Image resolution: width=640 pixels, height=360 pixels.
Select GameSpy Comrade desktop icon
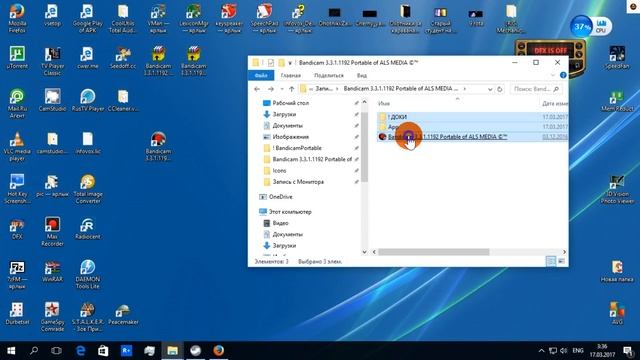point(52,317)
